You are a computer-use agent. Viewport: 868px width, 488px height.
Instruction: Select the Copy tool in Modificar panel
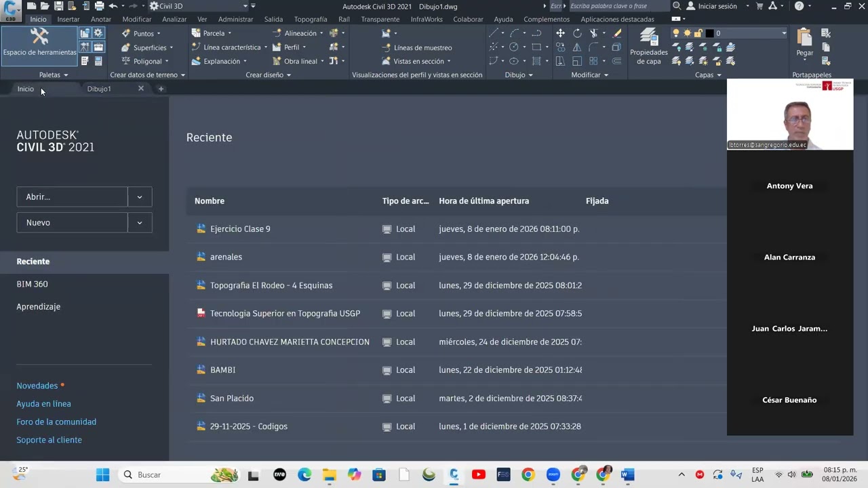point(560,47)
